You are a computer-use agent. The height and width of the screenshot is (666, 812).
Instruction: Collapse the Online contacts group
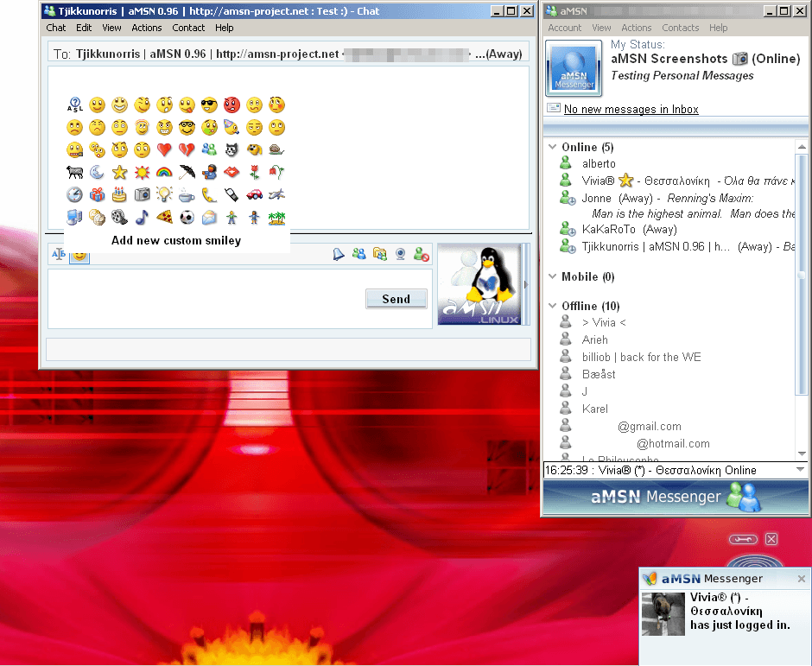click(x=552, y=147)
